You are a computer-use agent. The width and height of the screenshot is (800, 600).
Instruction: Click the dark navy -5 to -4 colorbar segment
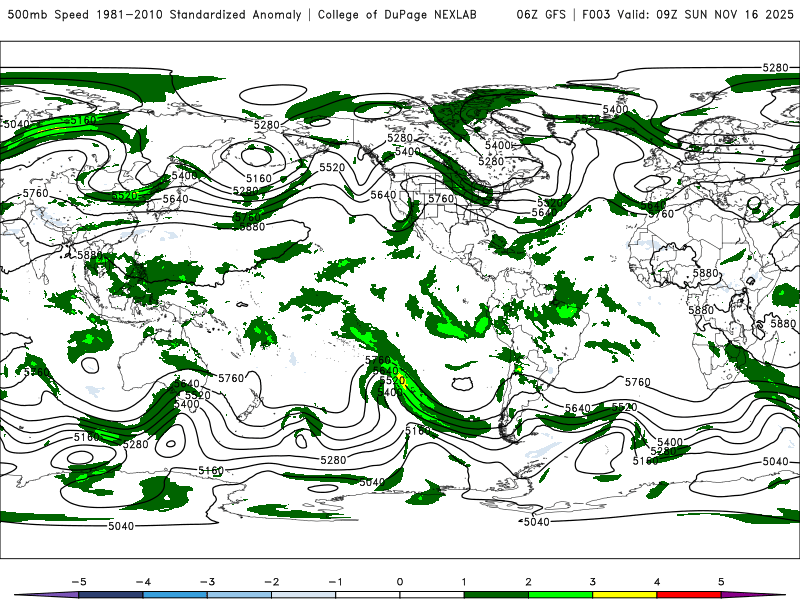(x=111, y=595)
